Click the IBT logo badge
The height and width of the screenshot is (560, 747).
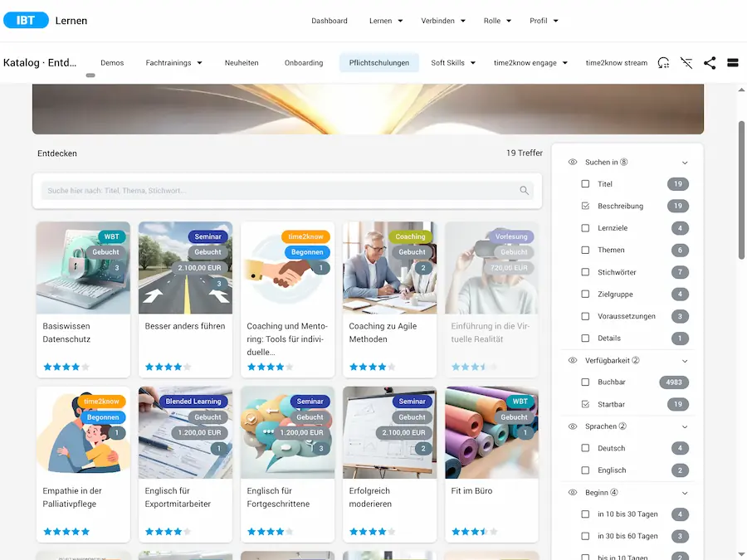(26, 20)
